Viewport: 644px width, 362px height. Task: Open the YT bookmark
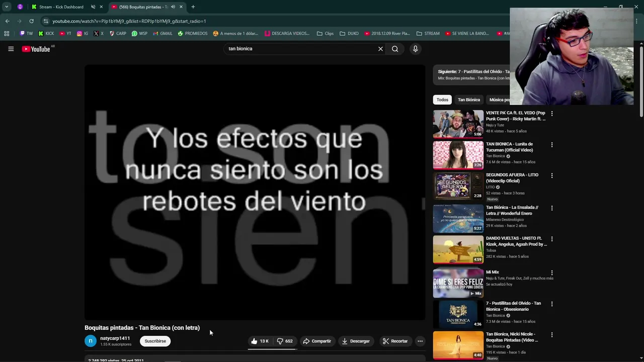[65, 34]
